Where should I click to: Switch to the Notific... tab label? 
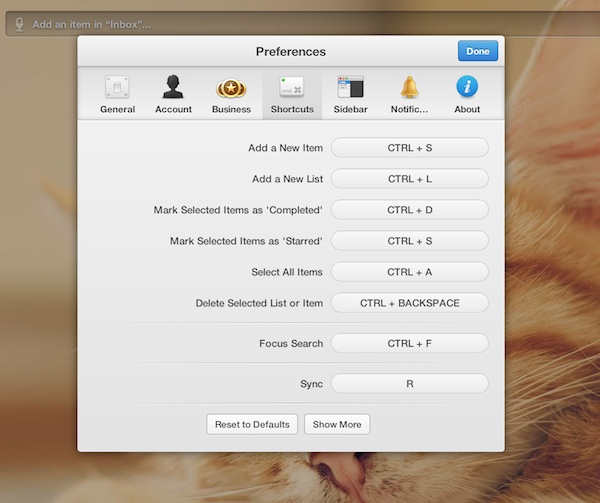click(409, 109)
